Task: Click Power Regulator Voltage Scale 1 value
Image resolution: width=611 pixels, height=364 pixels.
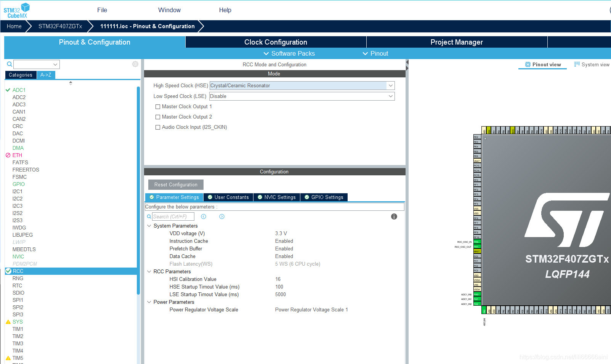Action: click(x=311, y=309)
